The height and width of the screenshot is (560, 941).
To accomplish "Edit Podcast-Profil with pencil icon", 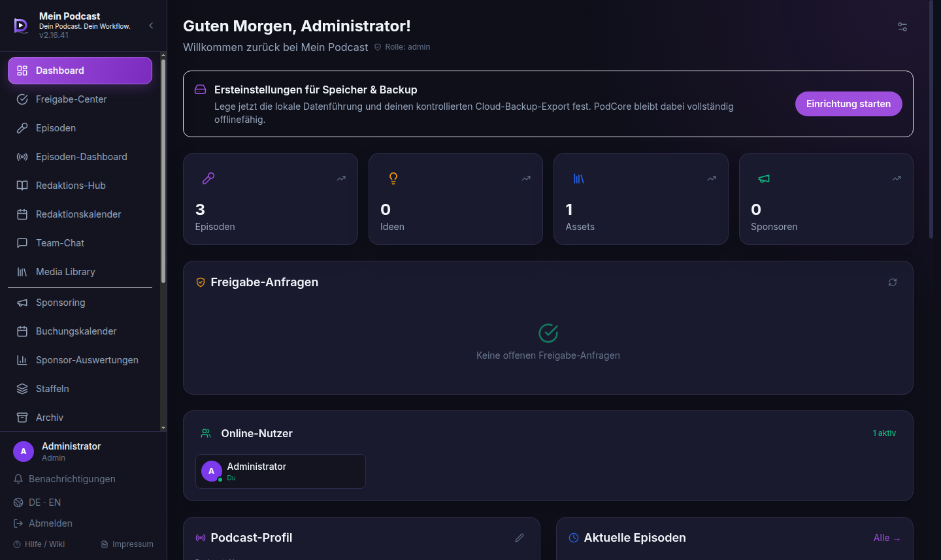I will point(520,538).
